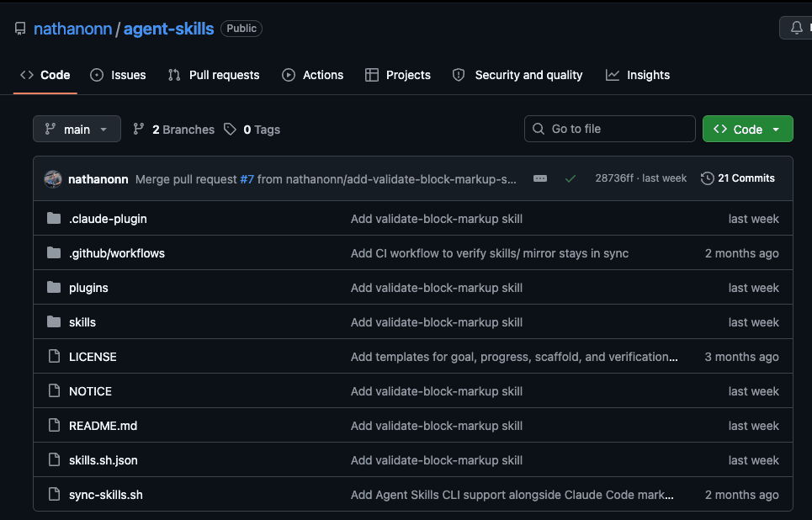Click "2 months ago" in .github/workflows row
The width and height of the screenshot is (812, 520).
pyautogui.click(x=741, y=253)
